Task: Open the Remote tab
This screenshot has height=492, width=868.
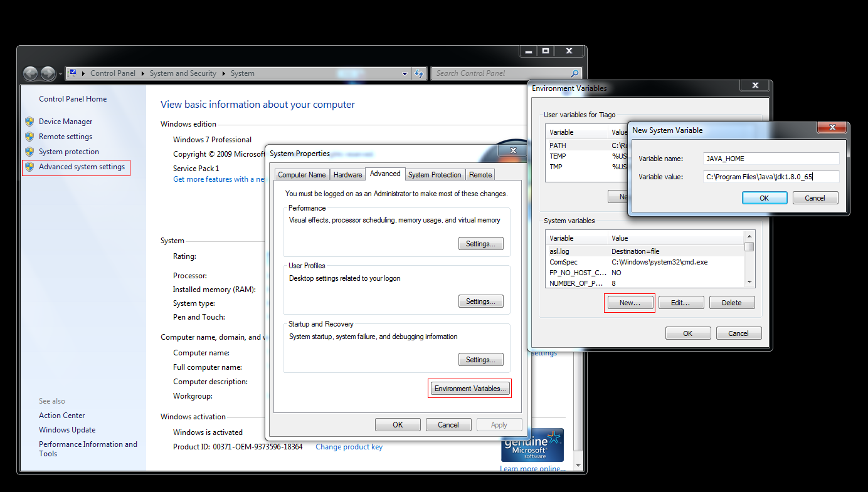Action: [x=480, y=175]
